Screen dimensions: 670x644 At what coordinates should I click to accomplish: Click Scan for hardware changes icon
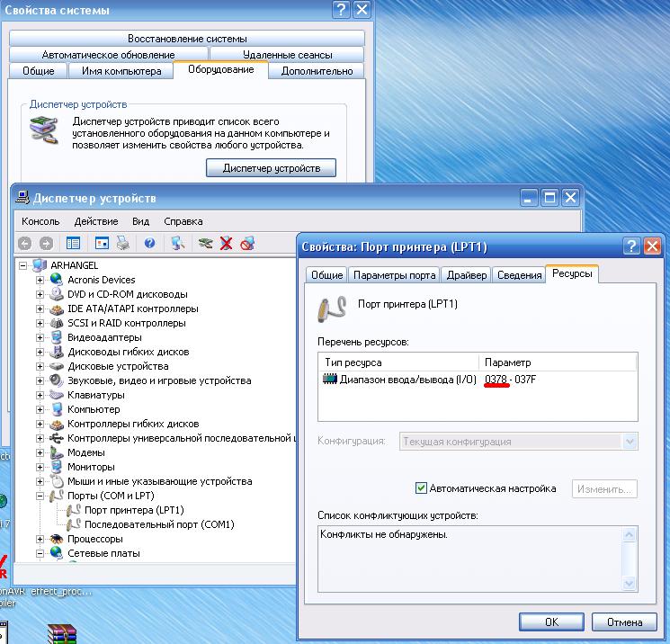pos(178,243)
